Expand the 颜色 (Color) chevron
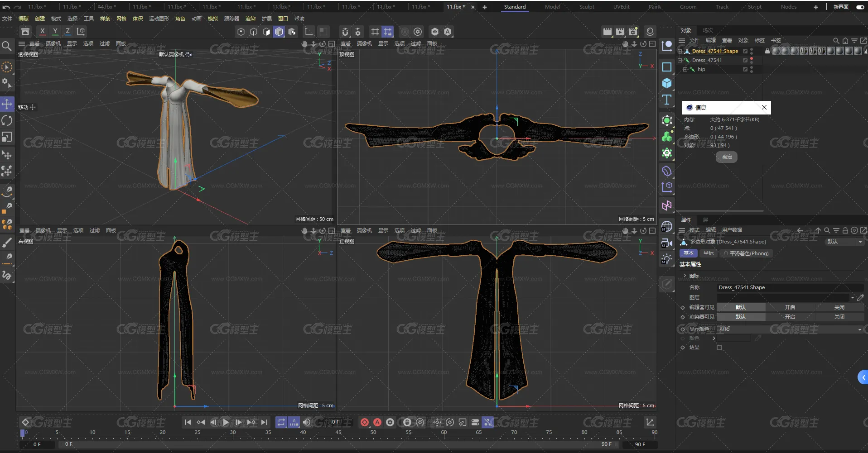The height and width of the screenshot is (453, 868). (714, 339)
